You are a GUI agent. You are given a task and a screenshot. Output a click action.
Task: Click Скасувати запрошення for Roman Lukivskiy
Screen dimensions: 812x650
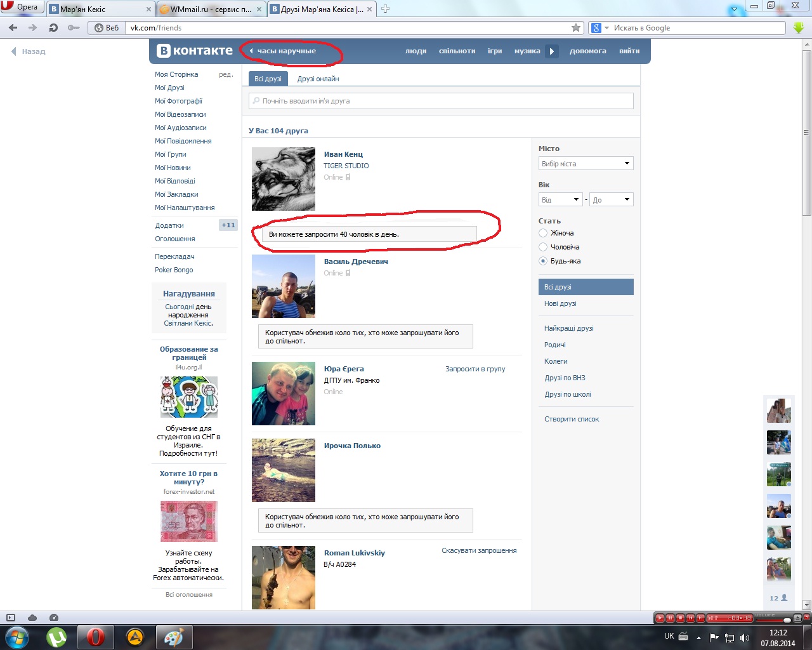479,550
